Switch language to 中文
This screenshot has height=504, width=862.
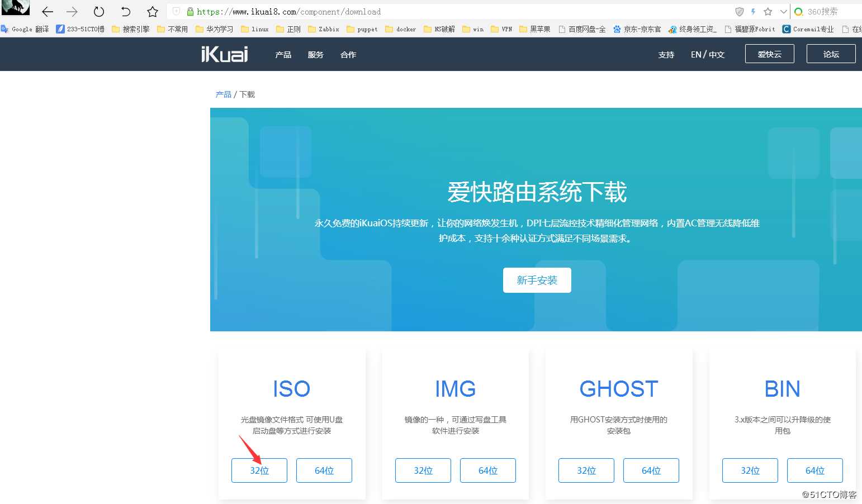coord(717,55)
